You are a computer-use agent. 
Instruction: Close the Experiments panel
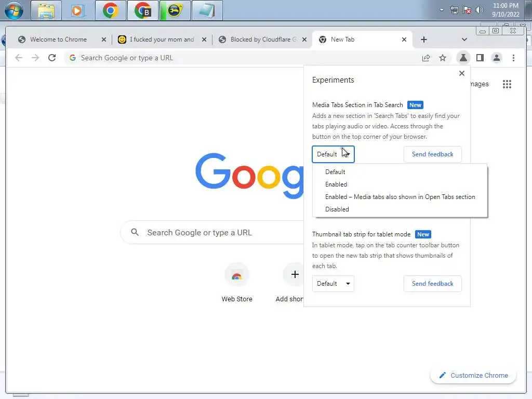pyautogui.click(x=461, y=73)
